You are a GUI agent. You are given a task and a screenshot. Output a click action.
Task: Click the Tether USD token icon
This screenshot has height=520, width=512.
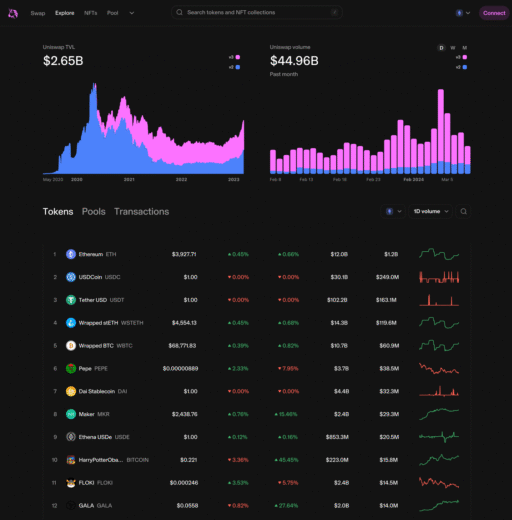[71, 300]
